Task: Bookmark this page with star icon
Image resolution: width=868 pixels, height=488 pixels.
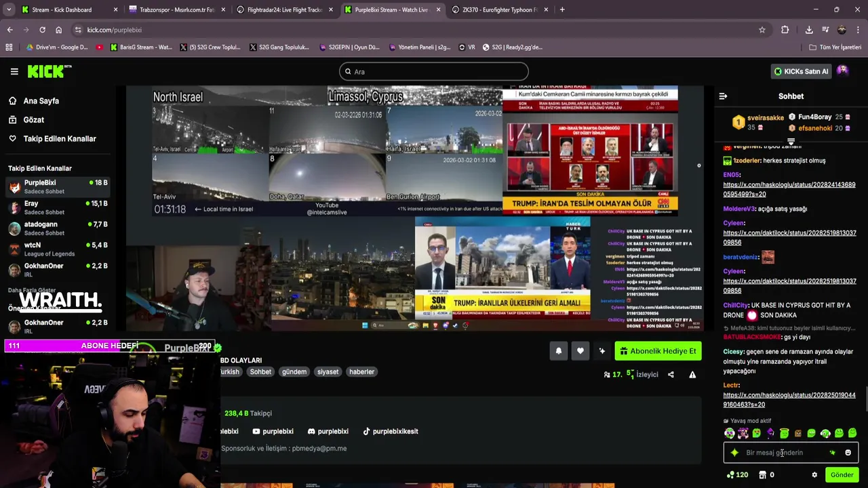Action: coord(762,30)
